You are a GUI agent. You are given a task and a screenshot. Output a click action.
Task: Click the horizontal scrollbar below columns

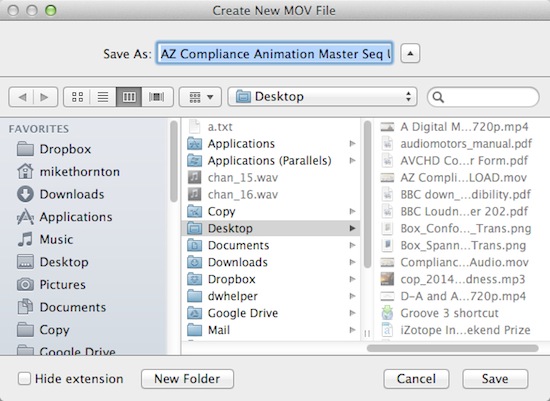452,348
